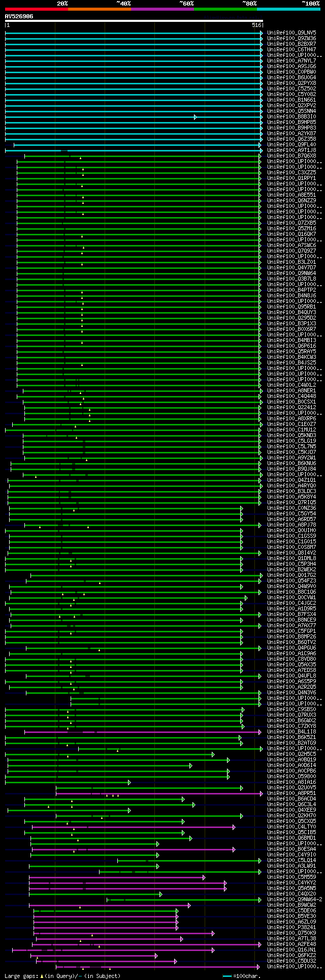Image resolution: width=325 pixels, height=980 pixels.
Task: Click UniRef100_C5M559 hit
Action: 291,877
